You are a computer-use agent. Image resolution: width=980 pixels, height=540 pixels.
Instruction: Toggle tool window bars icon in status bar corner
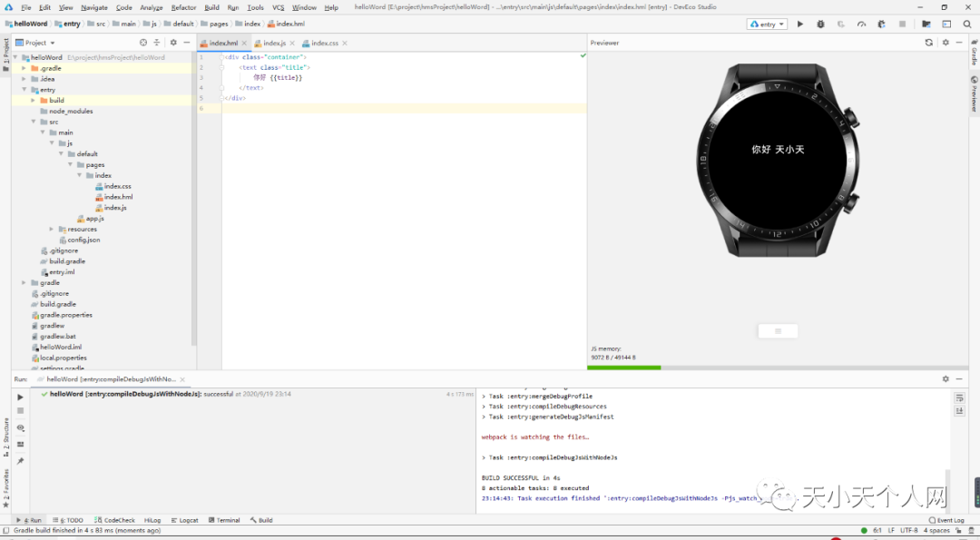click(x=5, y=530)
